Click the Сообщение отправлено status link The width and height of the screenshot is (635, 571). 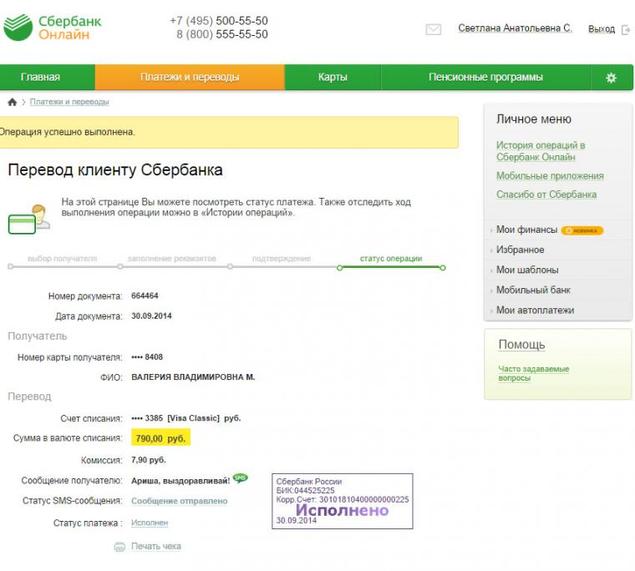(x=179, y=501)
